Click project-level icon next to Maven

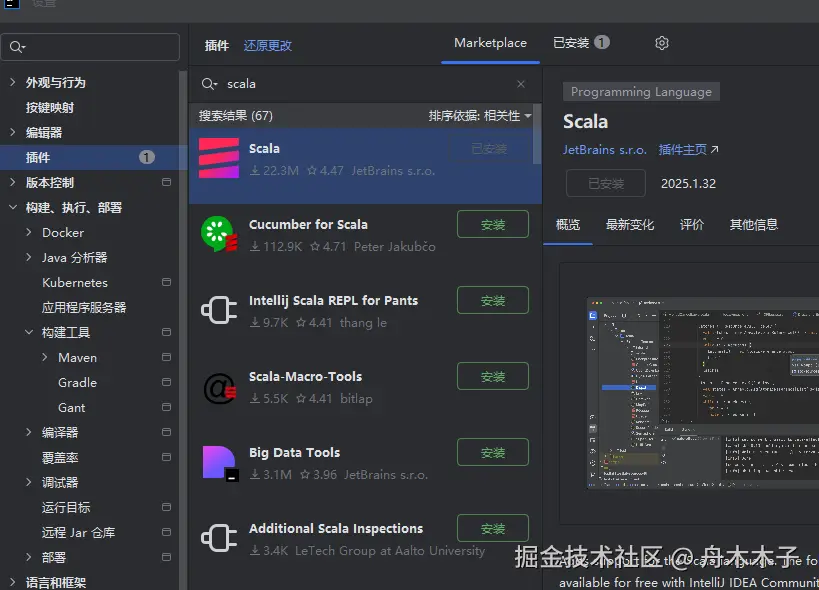tap(167, 357)
